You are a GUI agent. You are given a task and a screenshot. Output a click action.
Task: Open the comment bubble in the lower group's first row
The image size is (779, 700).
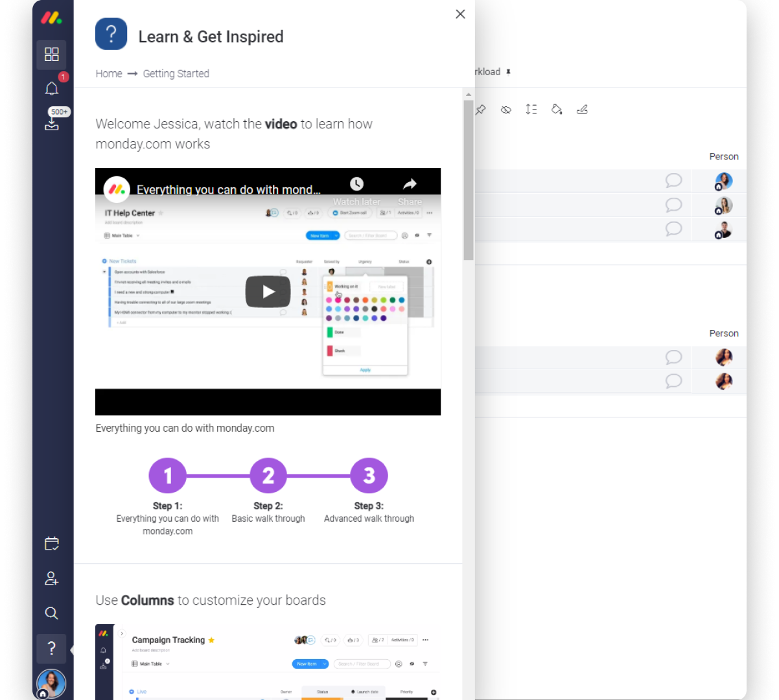pos(674,357)
